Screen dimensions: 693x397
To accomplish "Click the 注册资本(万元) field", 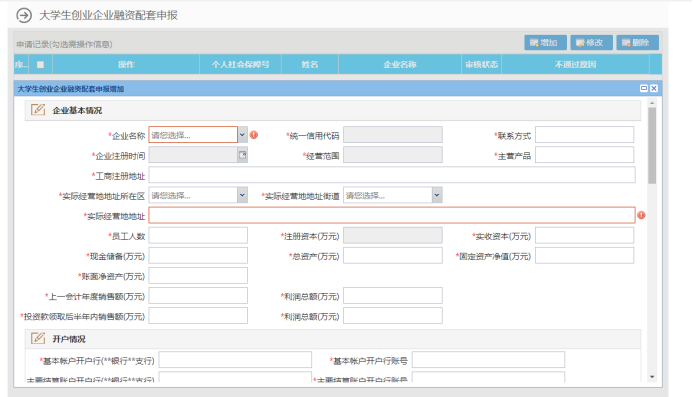I will (x=393, y=236).
